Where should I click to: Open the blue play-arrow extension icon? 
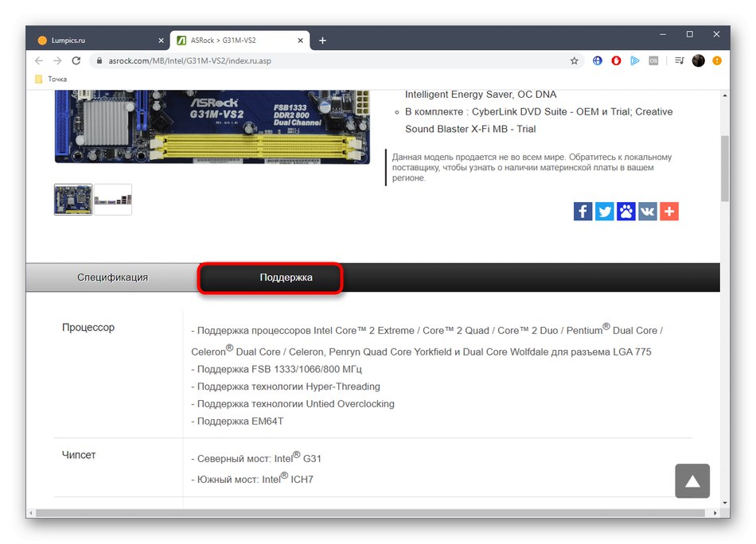(x=635, y=60)
